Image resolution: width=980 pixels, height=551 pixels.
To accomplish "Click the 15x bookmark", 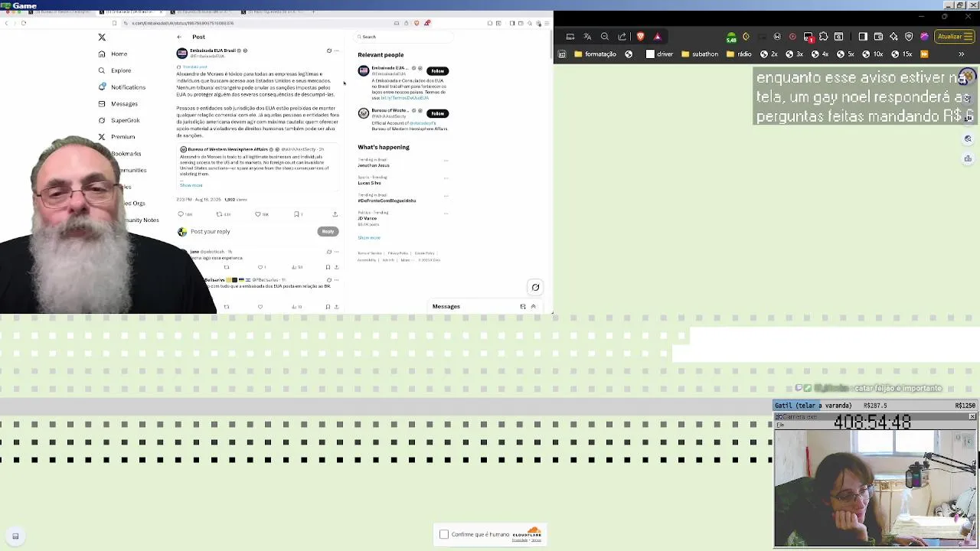I will (x=901, y=54).
